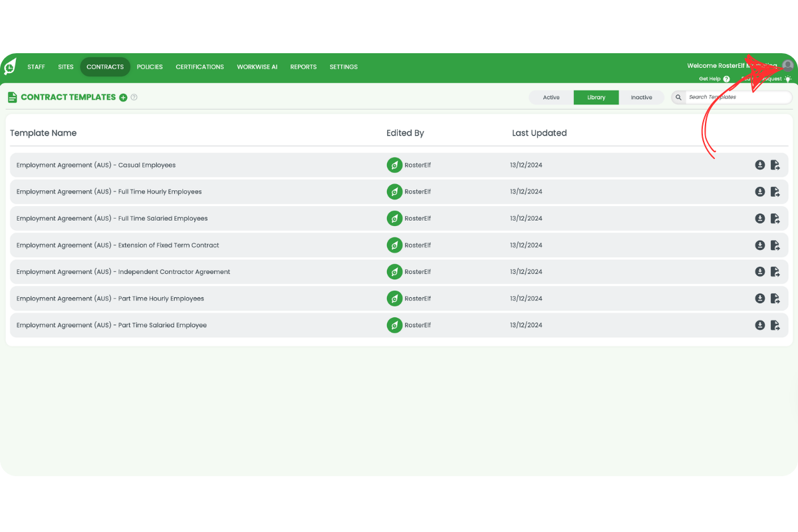Open Employment Agreement - Full Time Hourly Employees
The image size is (798, 532).
click(109, 192)
